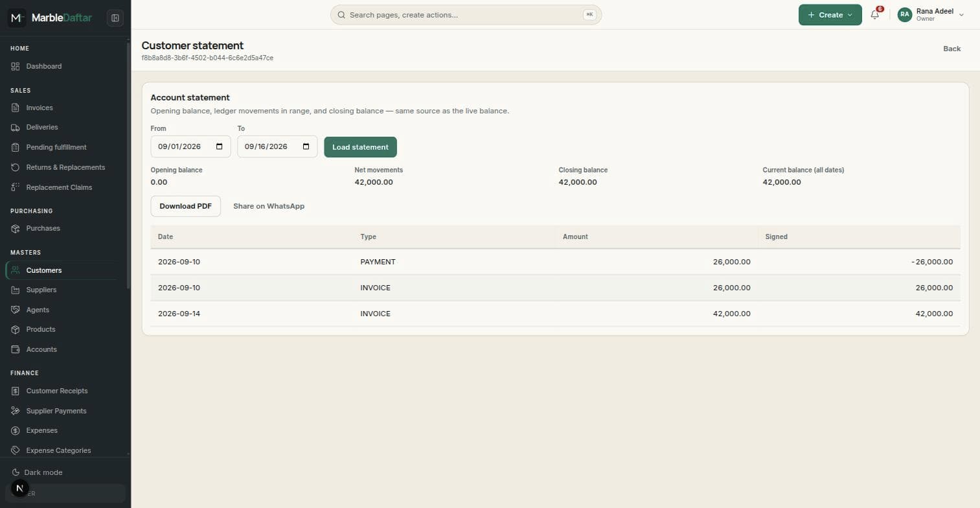Share statement on WhatsApp
The height and width of the screenshot is (508, 980).
point(269,206)
